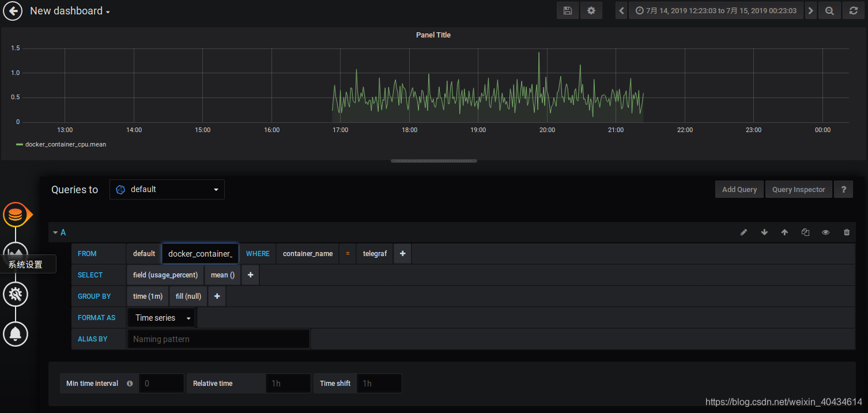Focus the ALIAS BY naming pattern field
The height and width of the screenshot is (413, 868).
pyautogui.click(x=218, y=339)
